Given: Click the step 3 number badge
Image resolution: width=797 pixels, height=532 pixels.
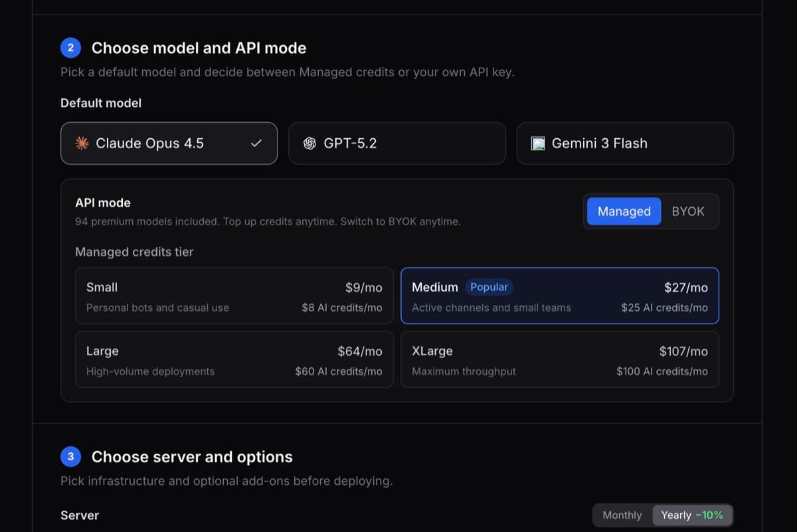Looking at the screenshot, I should 70,456.
